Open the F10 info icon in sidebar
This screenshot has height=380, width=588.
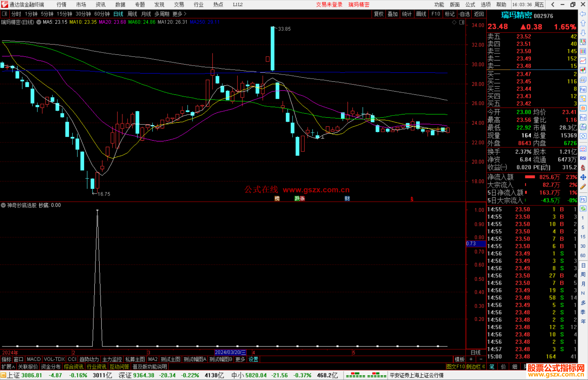tap(583, 89)
